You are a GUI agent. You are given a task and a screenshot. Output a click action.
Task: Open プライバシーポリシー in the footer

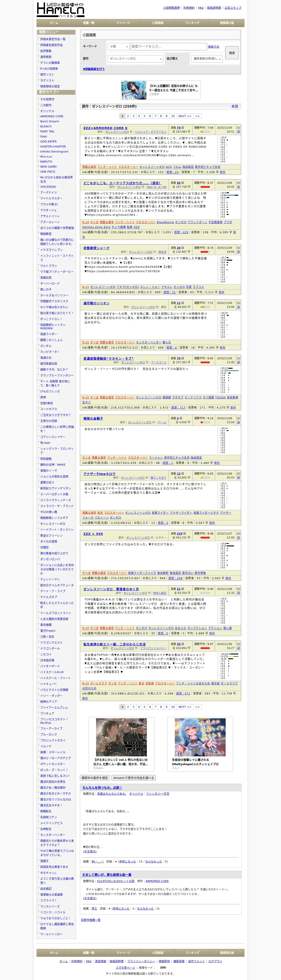(141, 961)
